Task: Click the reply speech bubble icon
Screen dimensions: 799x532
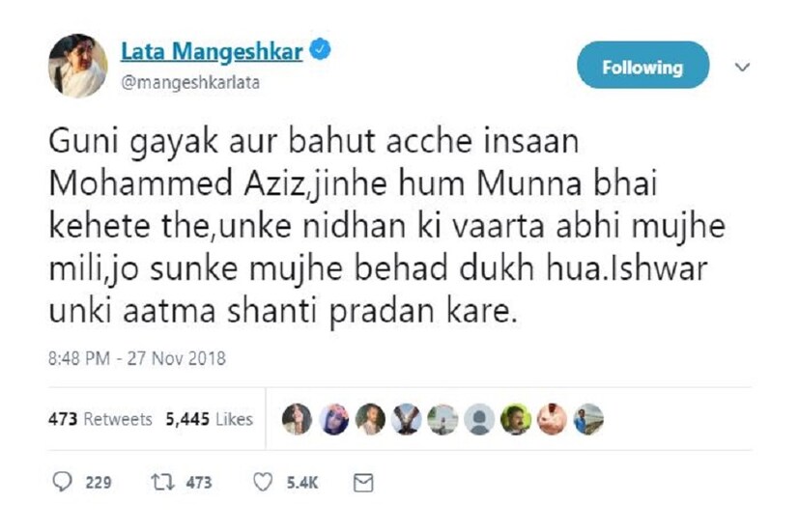Action: pos(62,482)
